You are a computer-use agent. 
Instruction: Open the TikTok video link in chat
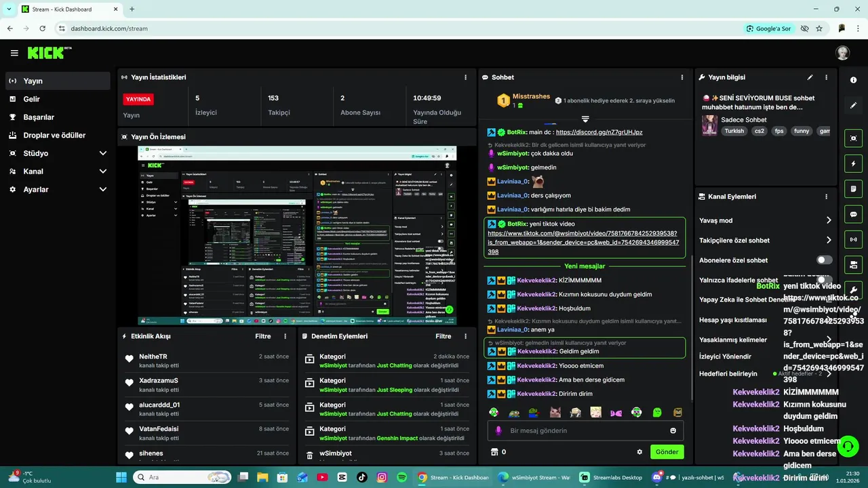click(583, 242)
